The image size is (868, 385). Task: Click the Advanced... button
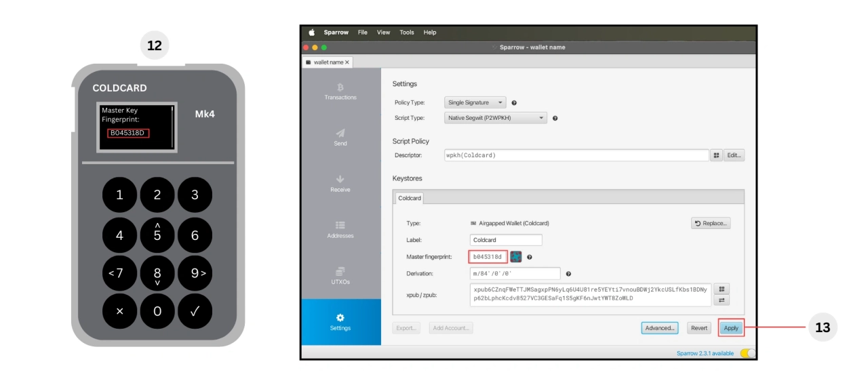(660, 328)
